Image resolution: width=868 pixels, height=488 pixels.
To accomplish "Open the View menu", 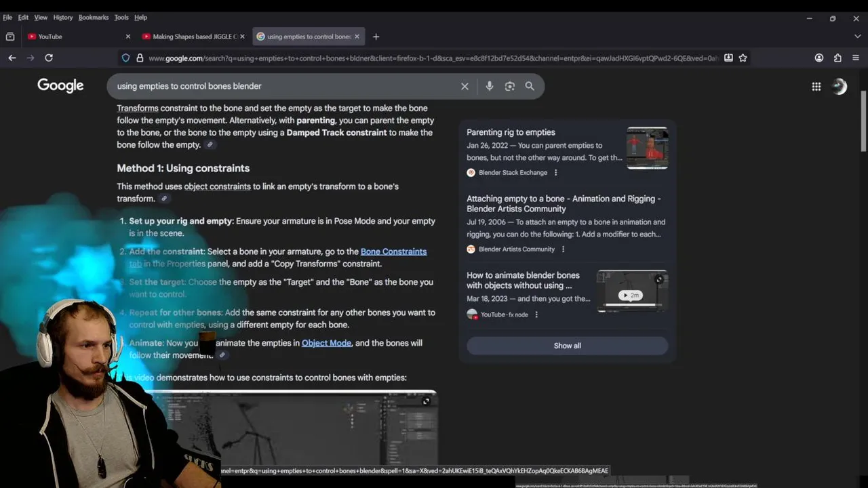I will 41,18.
